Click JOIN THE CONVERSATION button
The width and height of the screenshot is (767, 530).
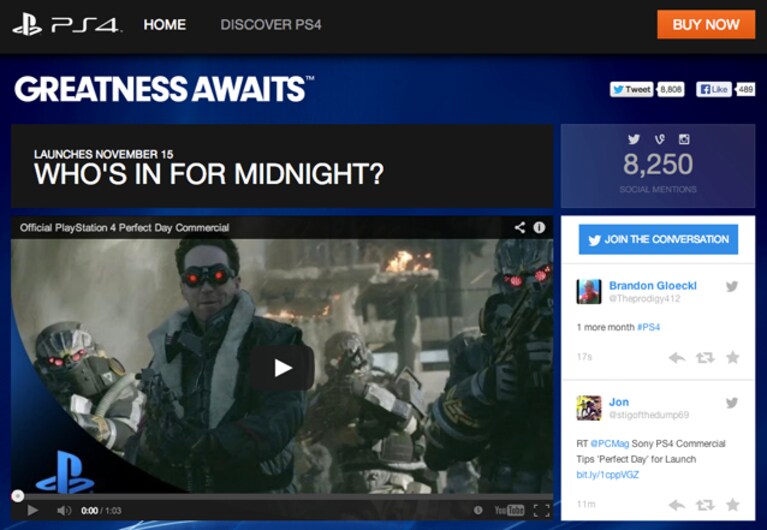click(x=658, y=239)
